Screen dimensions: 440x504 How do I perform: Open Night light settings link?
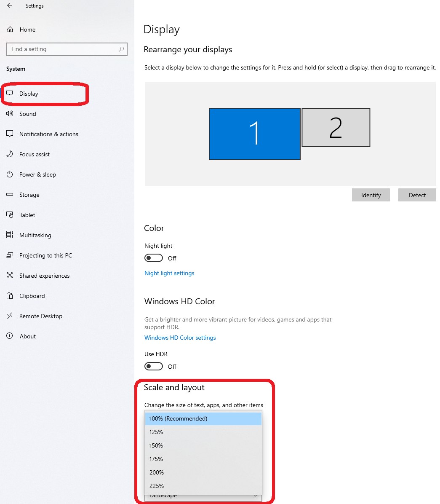coord(169,273)
